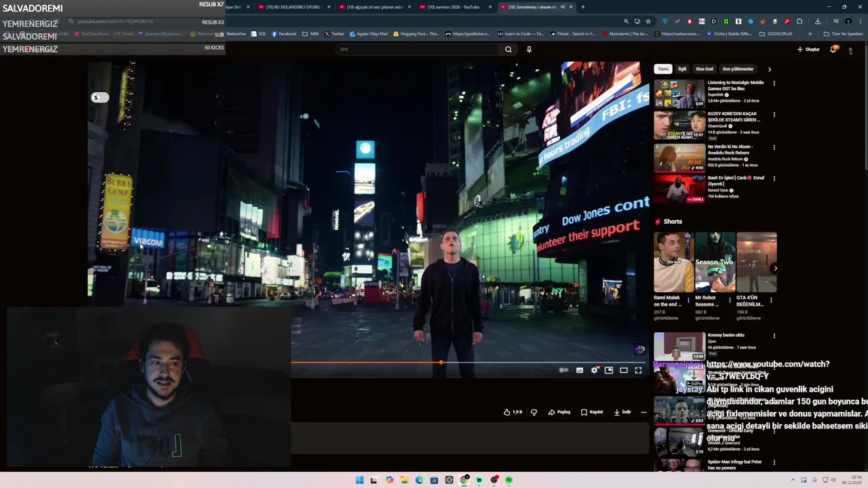Viewport: 868px width, 488px height.
Task: Bookmark this page with star icon
Action: (648, 21)
